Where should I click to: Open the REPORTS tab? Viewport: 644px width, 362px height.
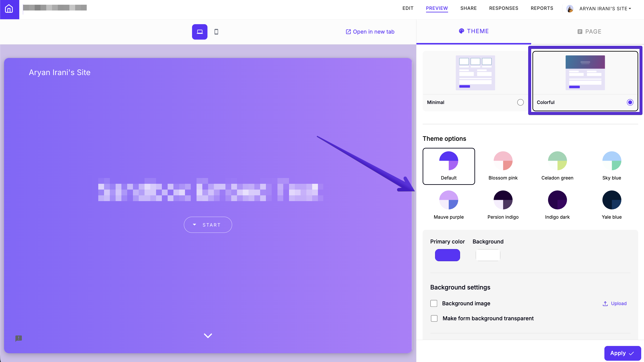pos(542,8)
